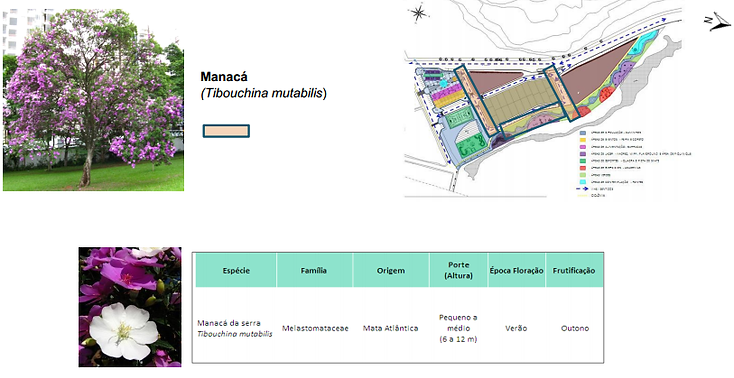
Task: Click the dark green legend swatch
Action: [583, 161]
